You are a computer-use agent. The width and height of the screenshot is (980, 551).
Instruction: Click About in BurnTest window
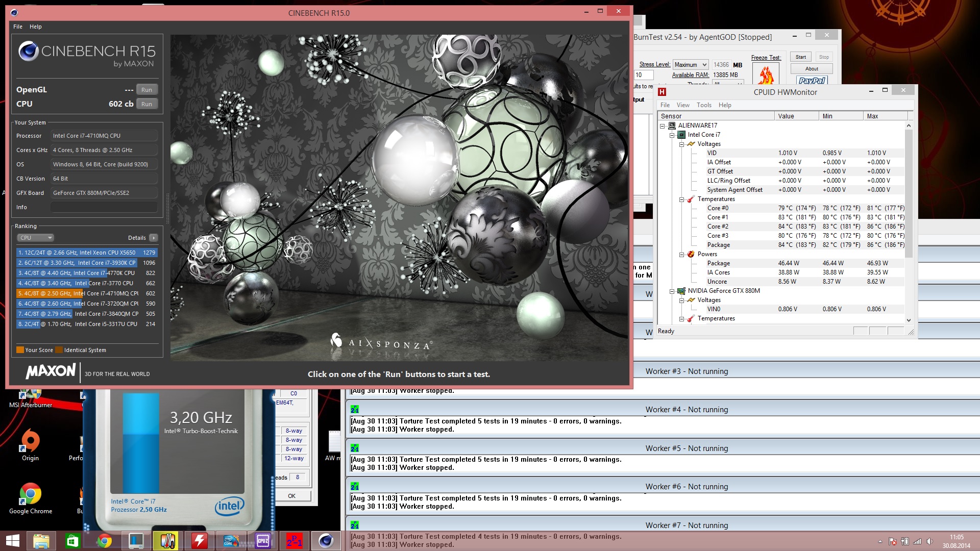812,69
